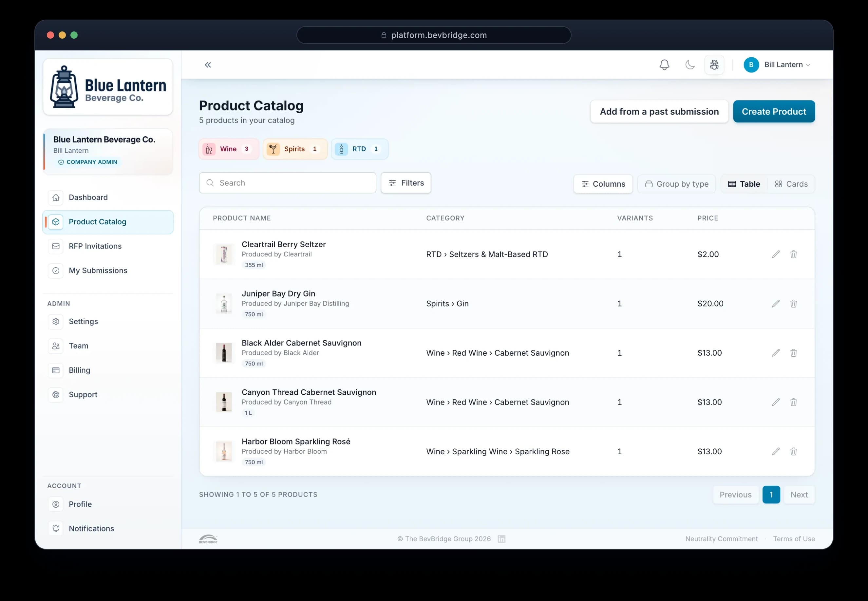Select page 1 in pagination
The height and width of the screenshot is (601, 868).
[771, 495]
